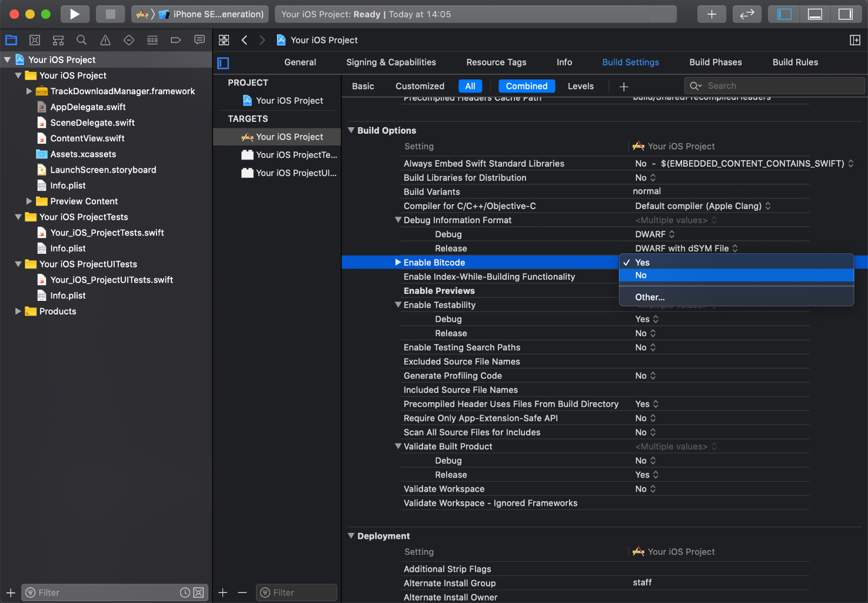Expand the Enable Bitcode setting
This screenshot has height=603, width=868.
(398, 263)
